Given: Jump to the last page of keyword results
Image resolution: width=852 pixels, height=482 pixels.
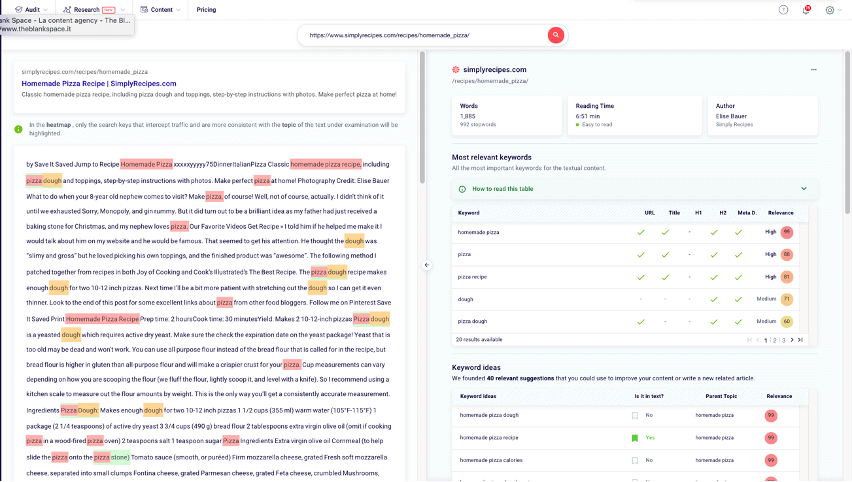Looking at the screenshot, I should point(800,340).
